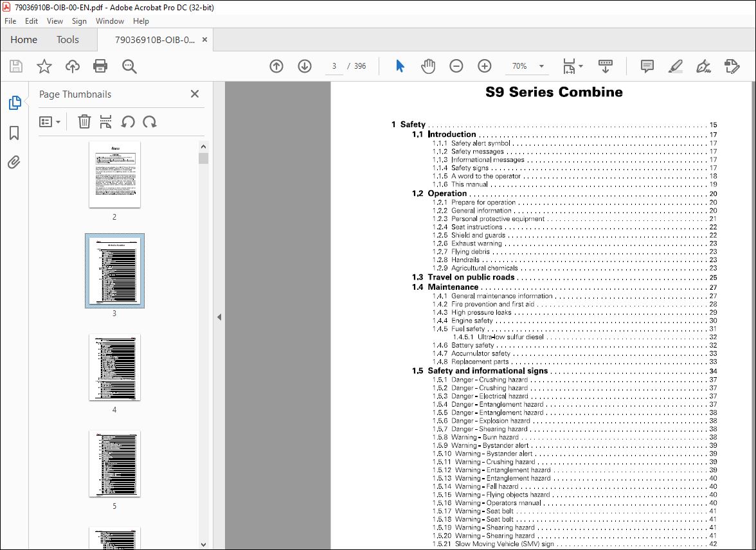Image resolution: width=756 pixels, height=550 pixels.
Task: Open '1 Safety' chapter entry
Action: 554,125
